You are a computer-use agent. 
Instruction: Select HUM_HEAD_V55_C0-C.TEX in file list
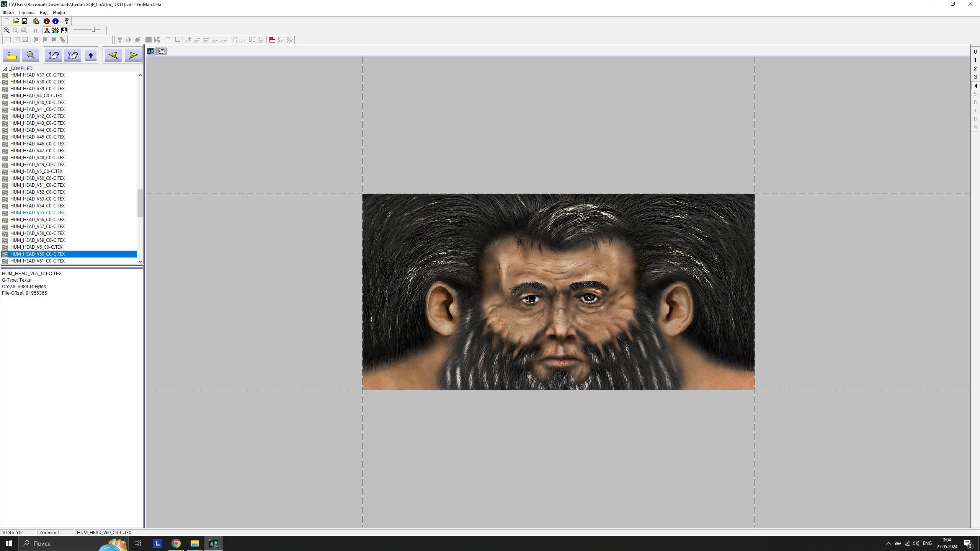point(38,213)
